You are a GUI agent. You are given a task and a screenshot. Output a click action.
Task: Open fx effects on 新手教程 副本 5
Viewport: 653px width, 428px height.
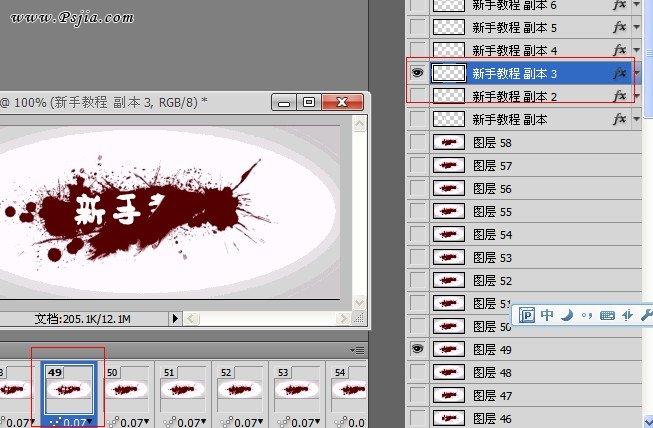(619, 27)
